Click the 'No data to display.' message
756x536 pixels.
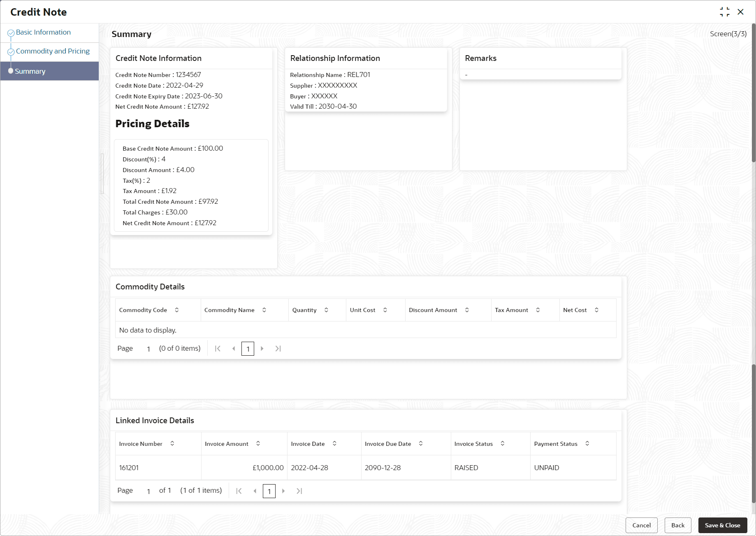pyautogui.click(x=148, y=330)
